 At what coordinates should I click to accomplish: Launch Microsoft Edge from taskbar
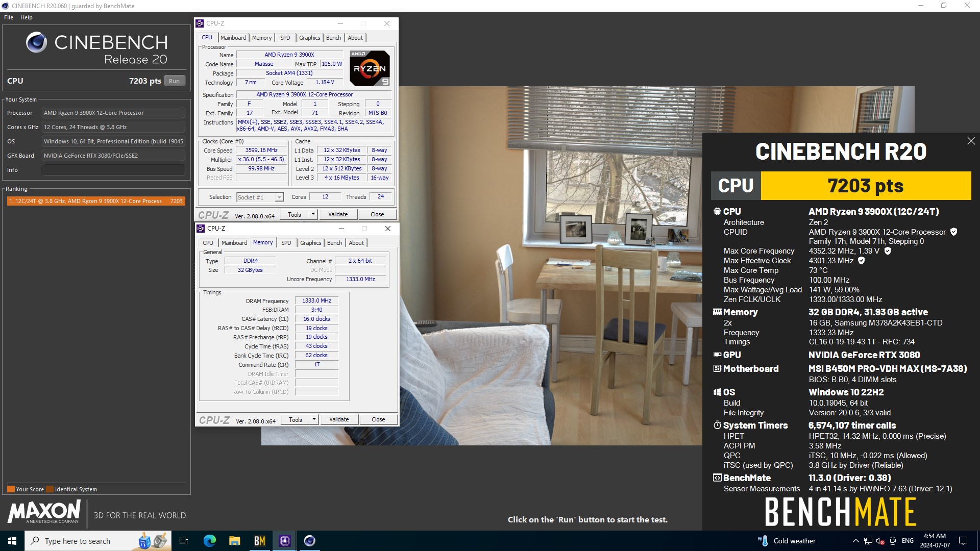209,541
